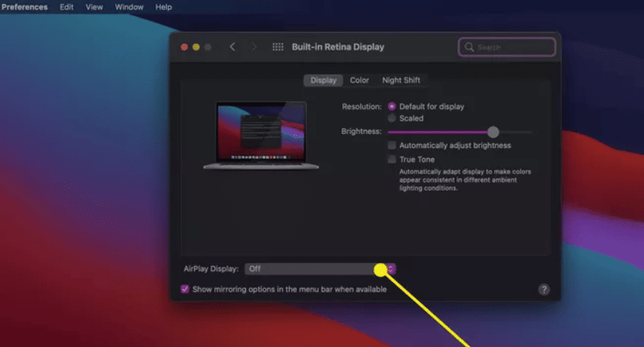Close the window with red button
The height and width of the screenshot is (347, 644).
(184, 47)
